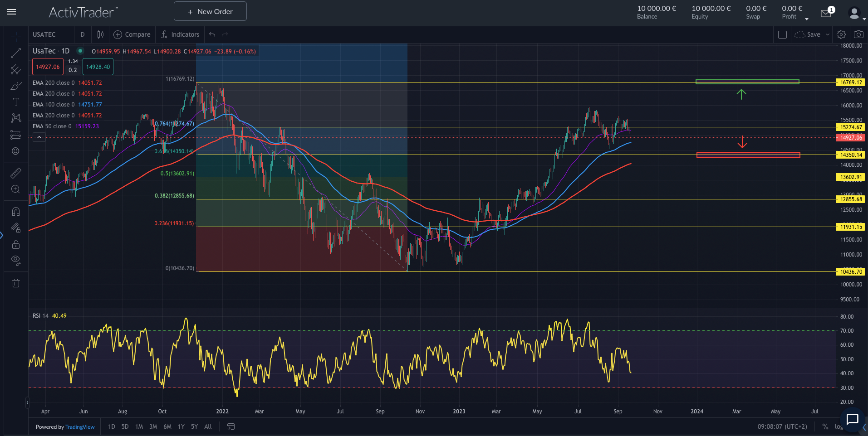The image size is (868, 436).
Task: Click the New Order button
Action: pyautogui.click(x=210, y=11)
